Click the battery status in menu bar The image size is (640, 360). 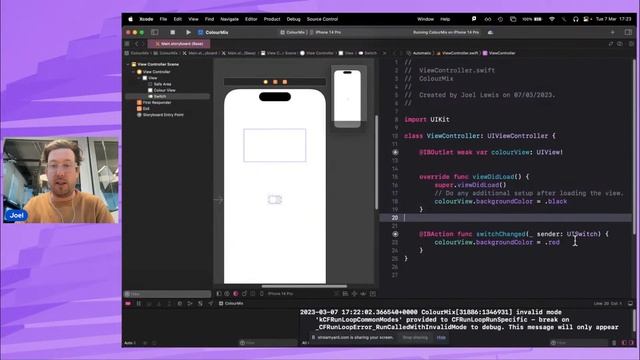532,19
